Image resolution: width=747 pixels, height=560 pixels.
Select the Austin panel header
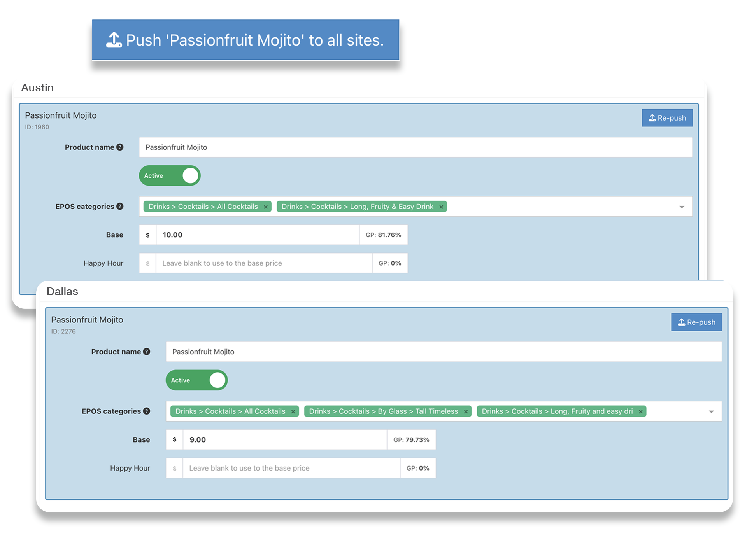[x=37, y=88]
